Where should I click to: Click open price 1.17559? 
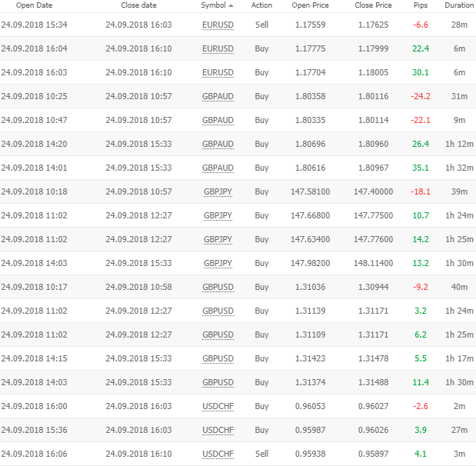[310, 25]
